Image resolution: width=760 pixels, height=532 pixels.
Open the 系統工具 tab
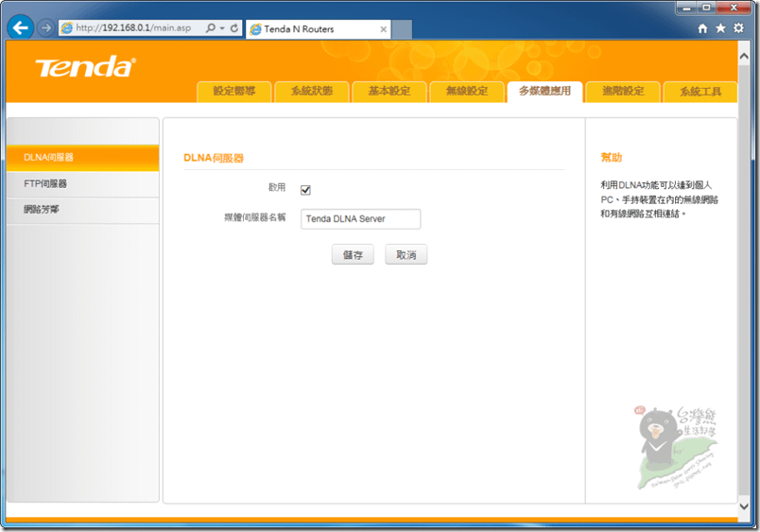click(x=700, y=92)
